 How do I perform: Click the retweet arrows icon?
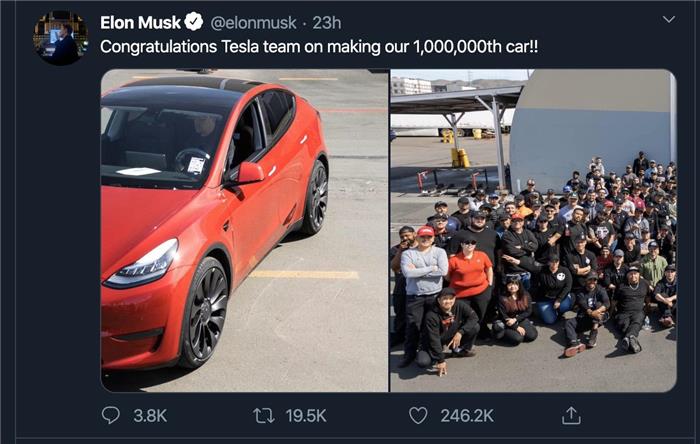[x=262, y=415]
